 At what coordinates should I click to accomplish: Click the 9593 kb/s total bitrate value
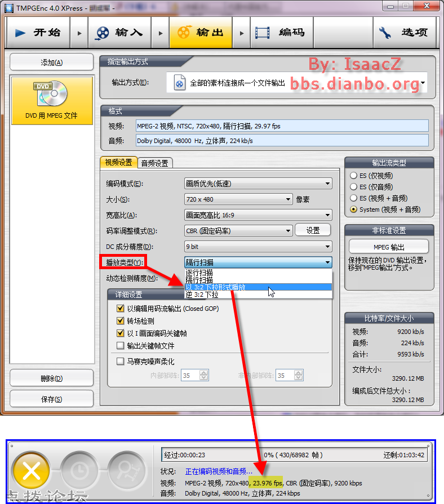[411, 354]
